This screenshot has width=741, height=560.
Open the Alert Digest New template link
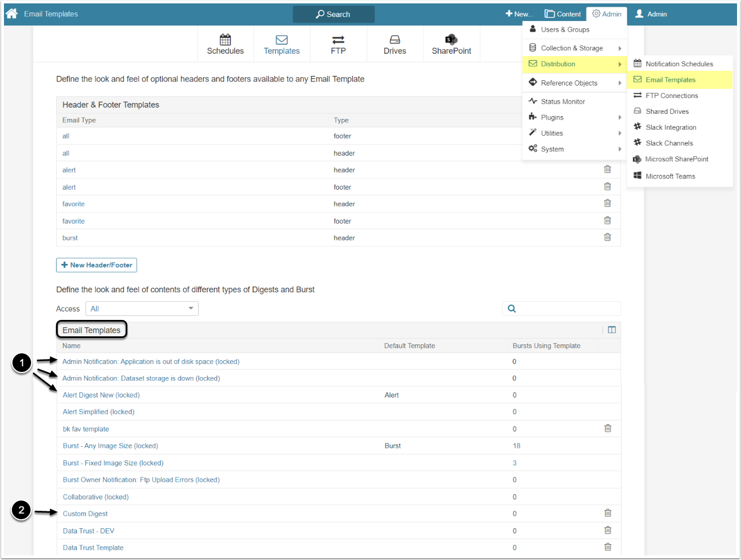pos(101,395)
